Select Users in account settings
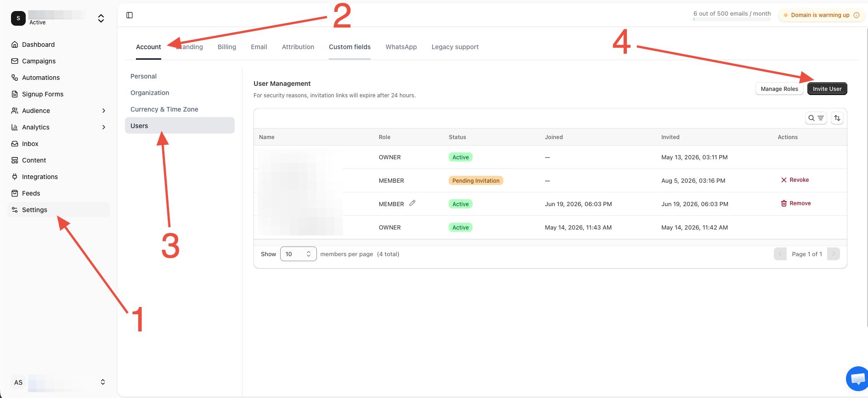 point(180,125)
